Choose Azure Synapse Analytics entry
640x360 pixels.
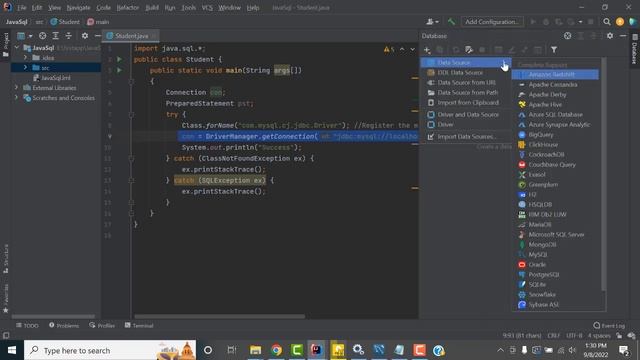(x=555, y=124)
